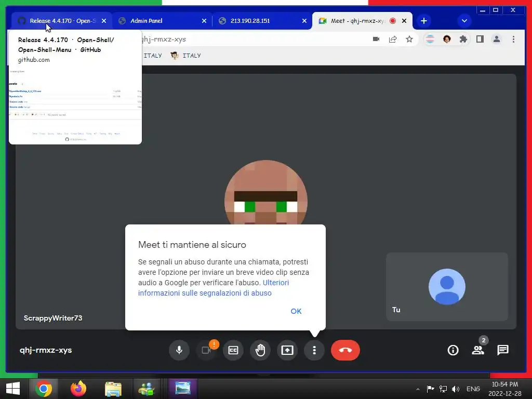This screenshot has width=532, height=399.
Task: Click the meeting code qhj-rmxz-xys text
Action: (46, 350)
